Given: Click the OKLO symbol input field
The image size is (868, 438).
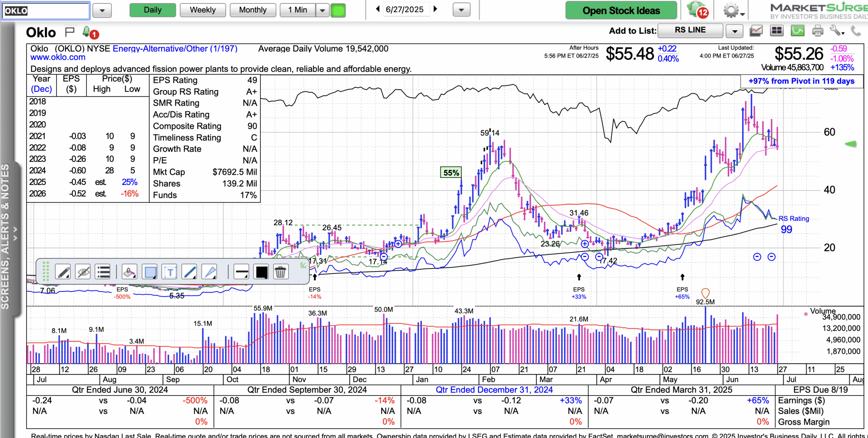Looking at the screenshot, I should (x=46, y=11).
